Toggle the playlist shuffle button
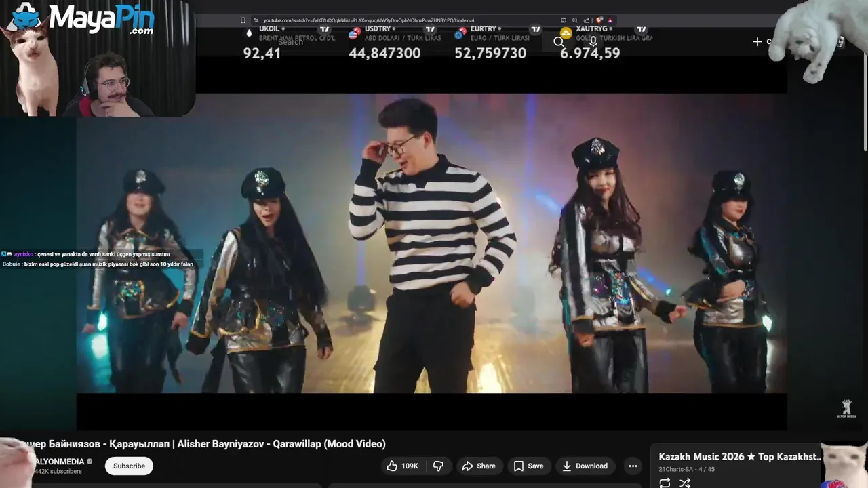 point(685,483)
